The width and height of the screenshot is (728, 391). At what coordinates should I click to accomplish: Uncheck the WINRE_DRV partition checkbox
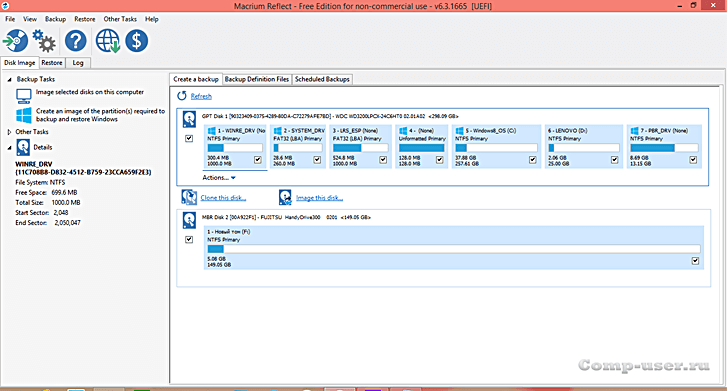[x=258, y=160]
